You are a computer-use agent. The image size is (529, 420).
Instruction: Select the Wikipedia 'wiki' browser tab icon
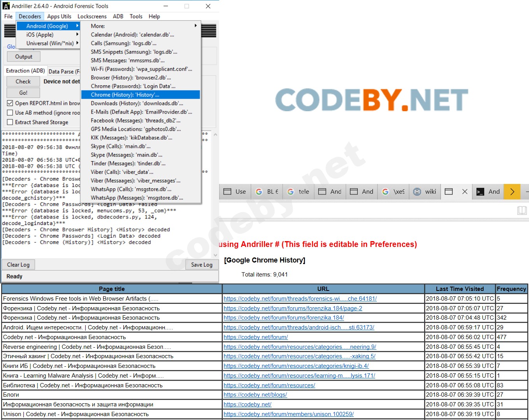point(417,191)
